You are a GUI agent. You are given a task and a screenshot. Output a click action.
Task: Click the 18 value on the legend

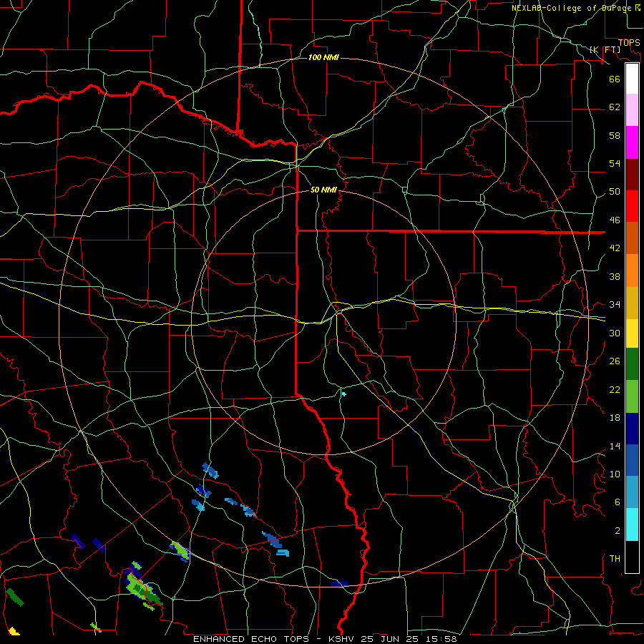click(615, 418)
